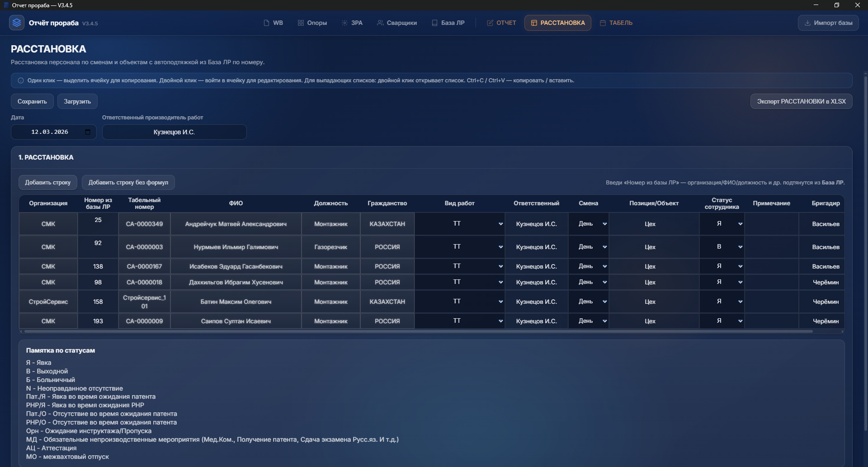Add a row with Добавить строку
The image size is (868, 467).
pyautogui.click(x=47, y=182)
